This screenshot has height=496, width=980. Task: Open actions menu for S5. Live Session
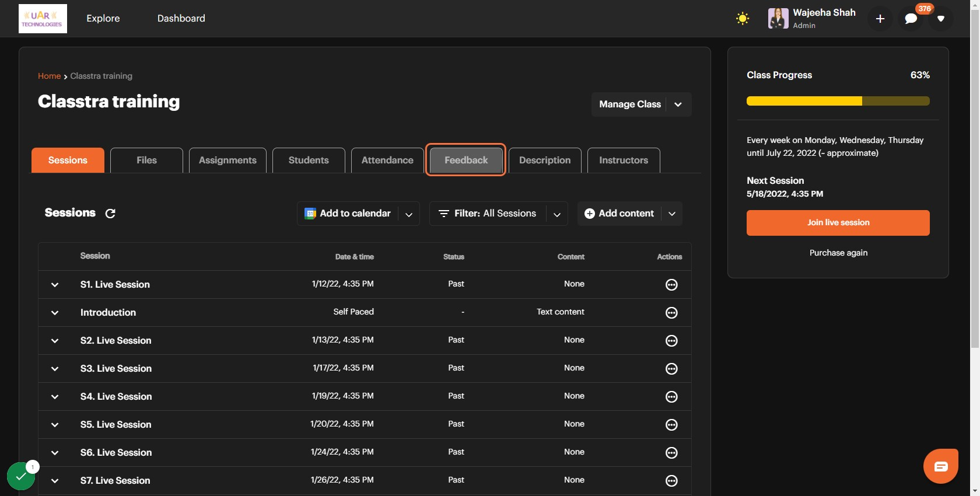[x=671, y=425]
